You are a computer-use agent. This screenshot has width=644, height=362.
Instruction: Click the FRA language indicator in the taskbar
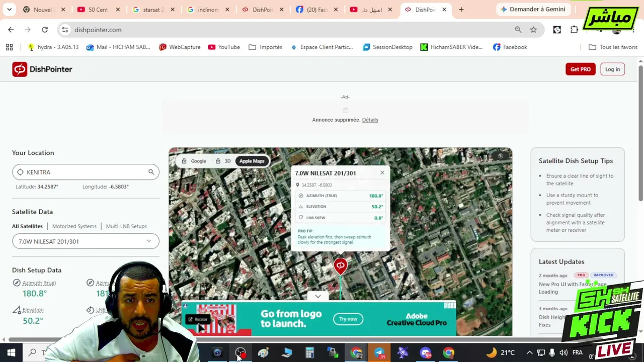click(x=577, y=352)
